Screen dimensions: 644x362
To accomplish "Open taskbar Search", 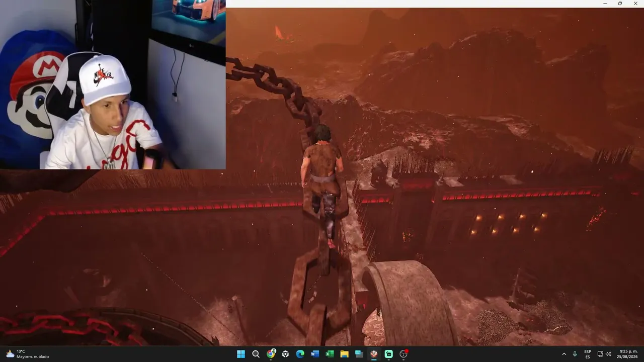I will [256, 354].
